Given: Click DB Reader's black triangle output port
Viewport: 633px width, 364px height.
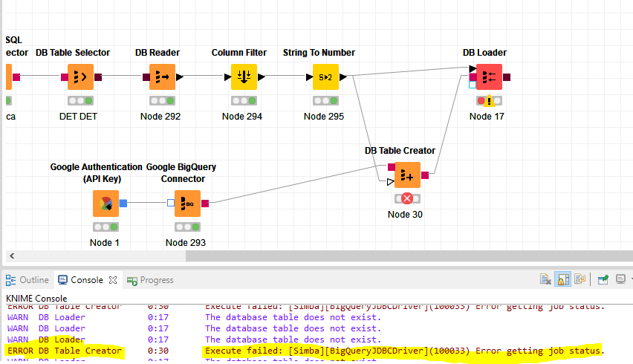Looking at the screenshot, I should click(x=180, y=77).
